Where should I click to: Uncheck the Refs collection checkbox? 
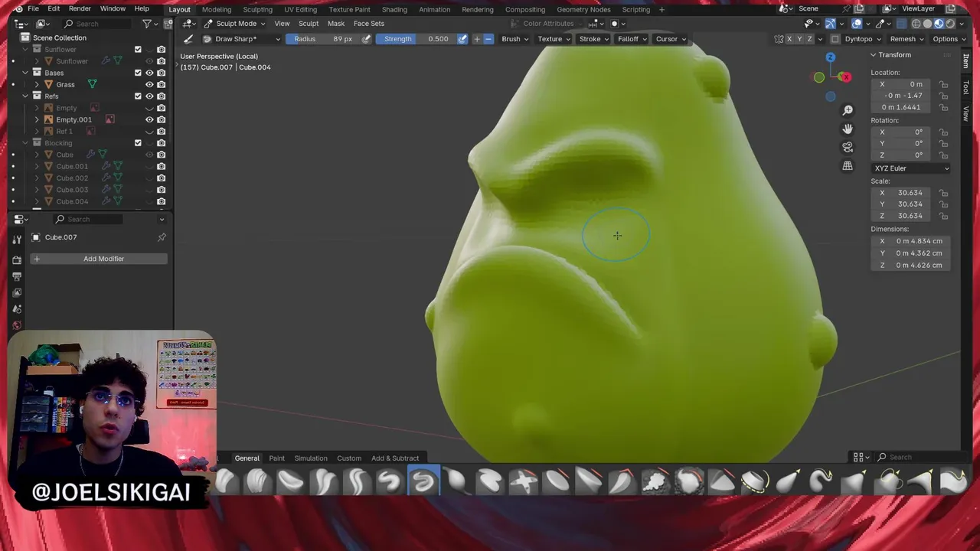pos(138,96)
